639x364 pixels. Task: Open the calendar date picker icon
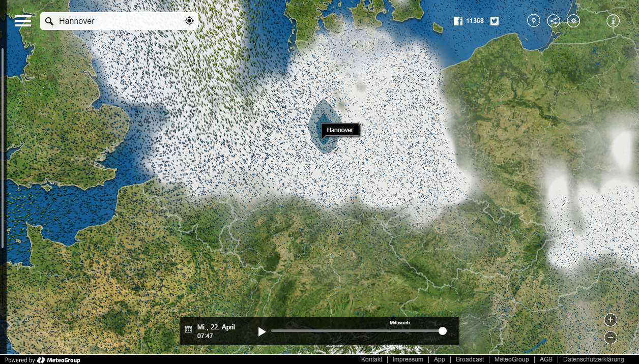pos(188,329)
